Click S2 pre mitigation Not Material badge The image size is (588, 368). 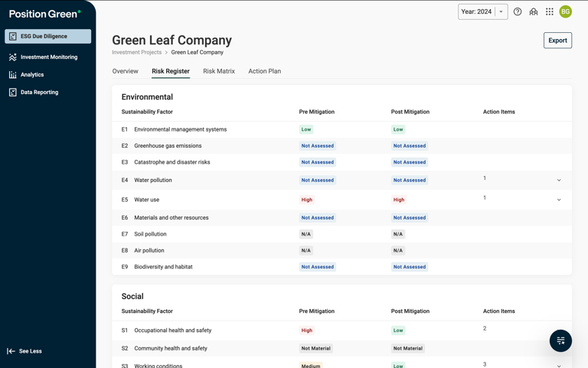(315, 349)
